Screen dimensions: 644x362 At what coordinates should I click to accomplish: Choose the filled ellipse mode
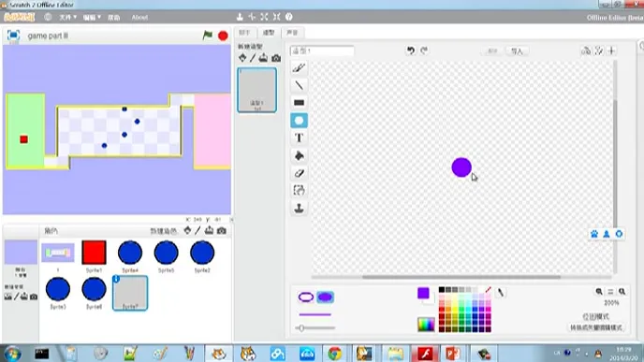point(325,297)
